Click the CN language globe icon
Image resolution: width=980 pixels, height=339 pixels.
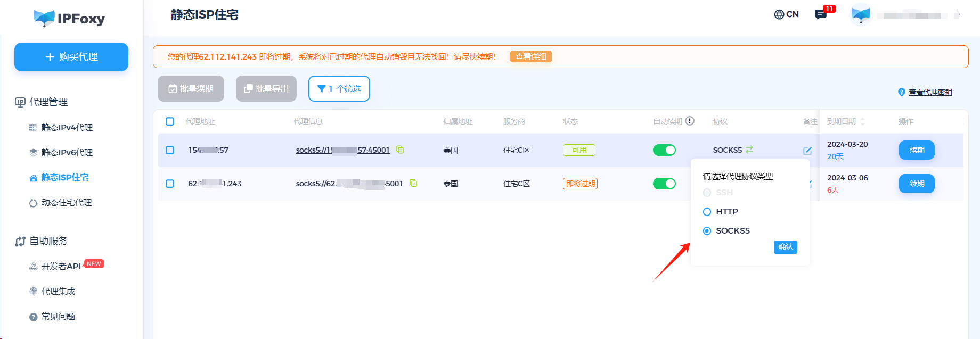click(x=779, y=14)
